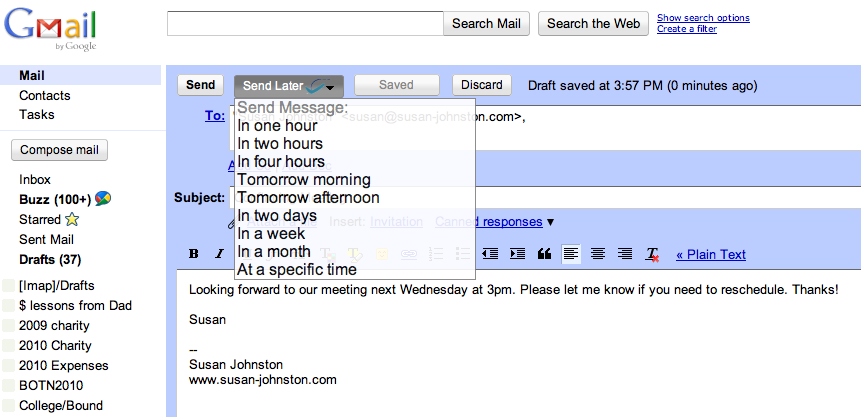
Task: Expand the Canned responses dropdown arrow
Action: [x=550, y=222]
